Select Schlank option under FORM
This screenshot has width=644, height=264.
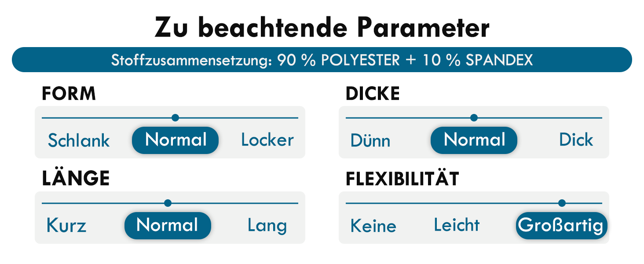coord(79,140)
